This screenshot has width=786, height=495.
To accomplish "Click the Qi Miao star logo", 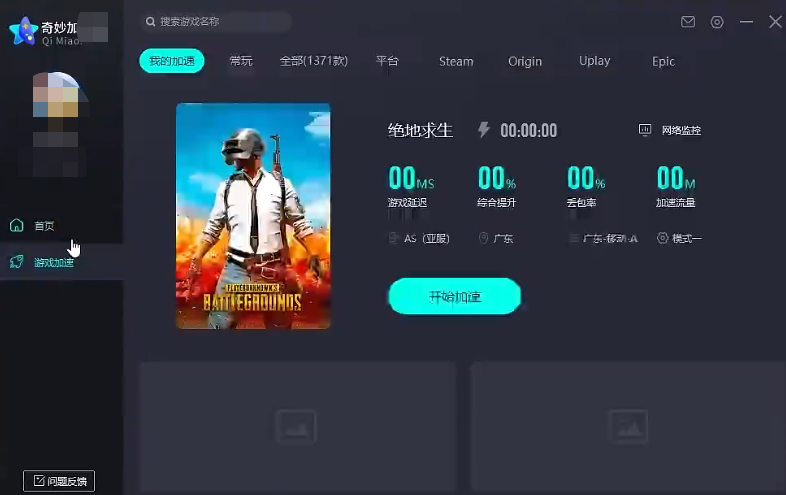I will (24, 31).
